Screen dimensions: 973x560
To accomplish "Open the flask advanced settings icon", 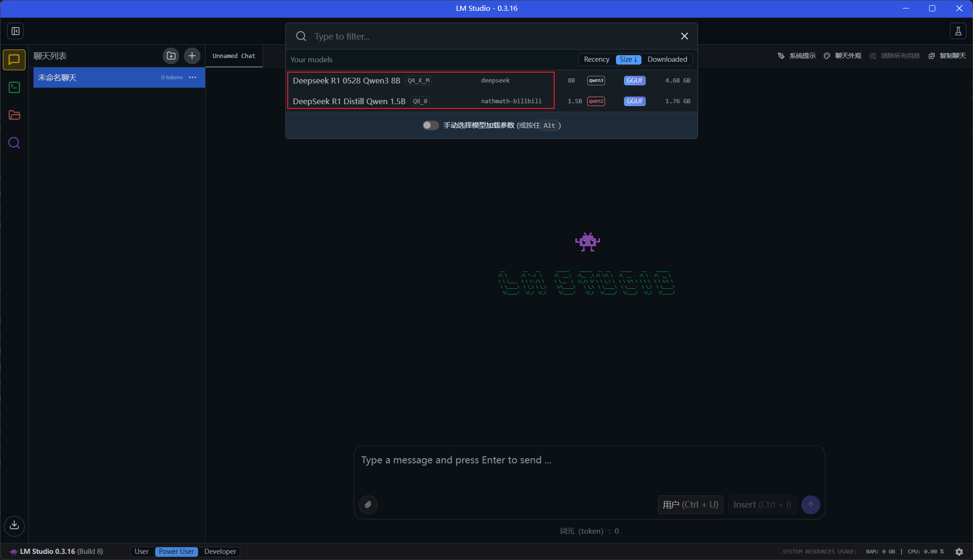I will point(958,31).
